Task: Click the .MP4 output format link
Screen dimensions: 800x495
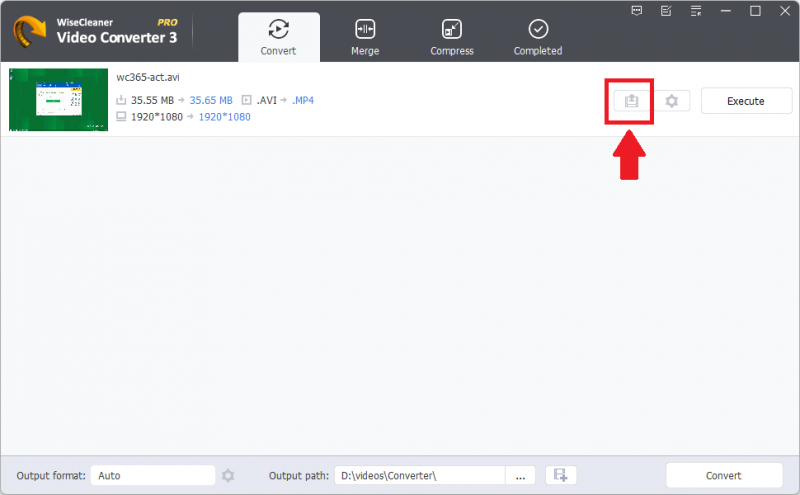Action: (x=303, y=101)
